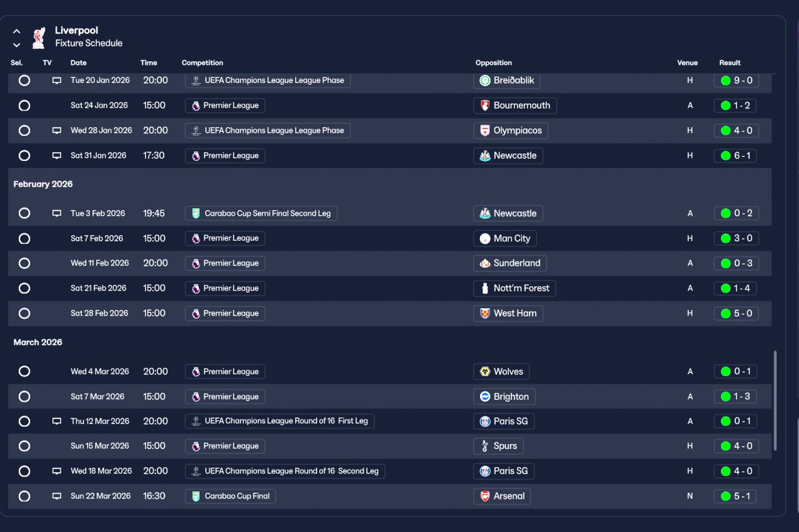The image size is (799, 532).
Task: Click the TV icon on the Wed 28 Jan row
Action: pos(57,130)
